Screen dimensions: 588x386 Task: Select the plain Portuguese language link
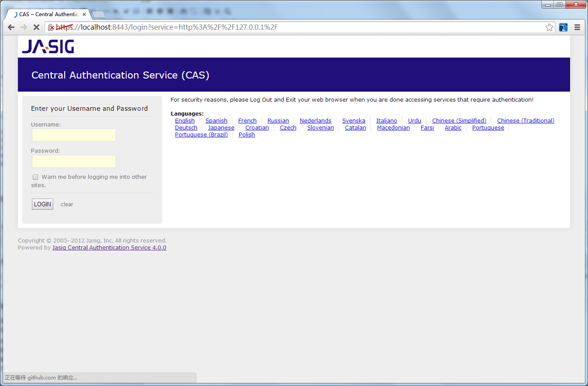[488, 128]
